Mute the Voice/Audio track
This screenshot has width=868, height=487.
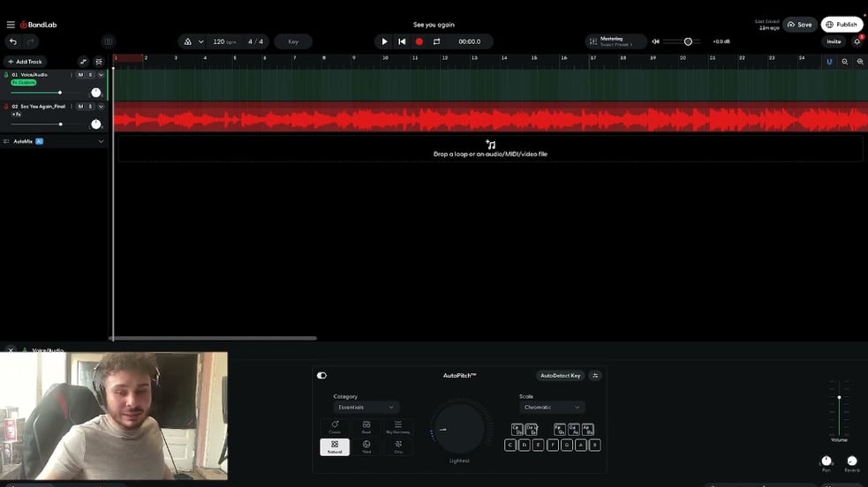[81, 75]
